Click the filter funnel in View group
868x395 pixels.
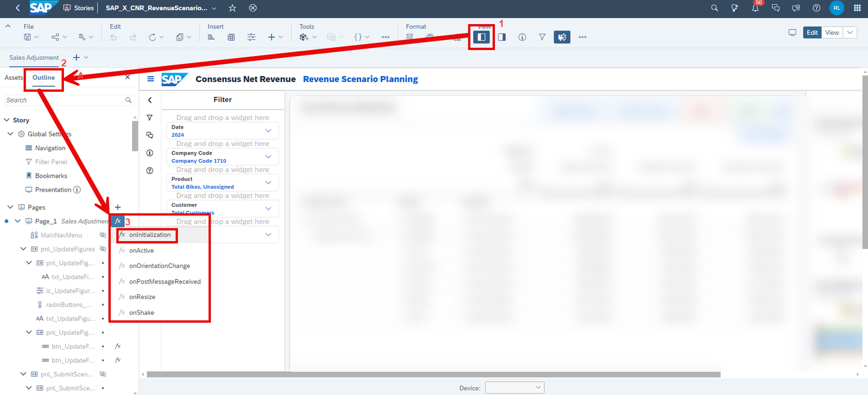[x=542, y=37]
